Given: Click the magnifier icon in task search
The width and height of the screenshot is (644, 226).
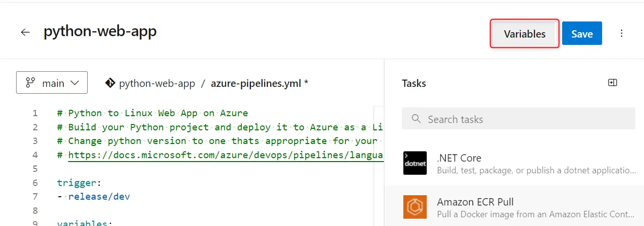Looking at the screenshot, I should point(416,119).
